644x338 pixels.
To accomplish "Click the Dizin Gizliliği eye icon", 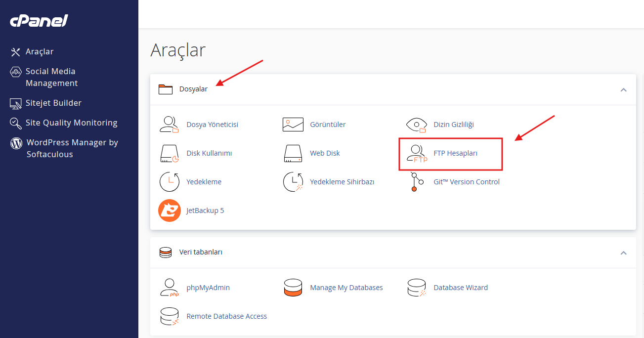I will pyautogui.click(x=416, y=125).
